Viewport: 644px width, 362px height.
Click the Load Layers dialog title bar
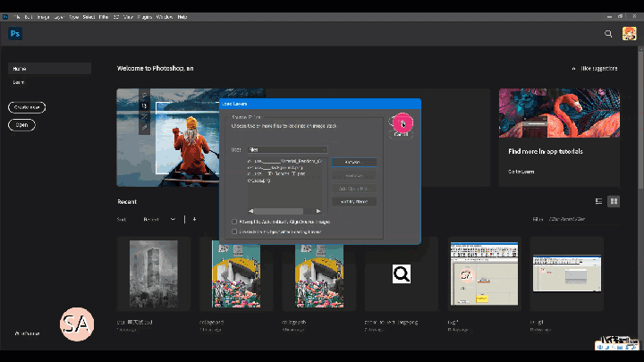[320, 104]
